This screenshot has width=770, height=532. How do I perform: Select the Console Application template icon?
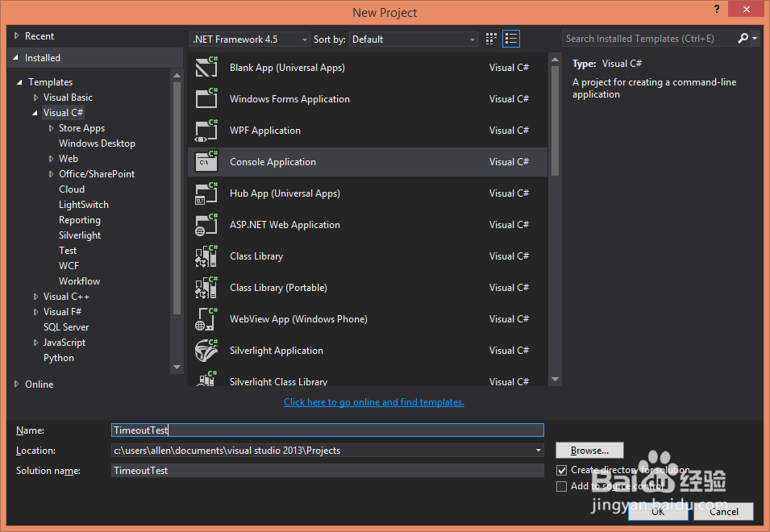pyautogui.click(x=206, y=161)
